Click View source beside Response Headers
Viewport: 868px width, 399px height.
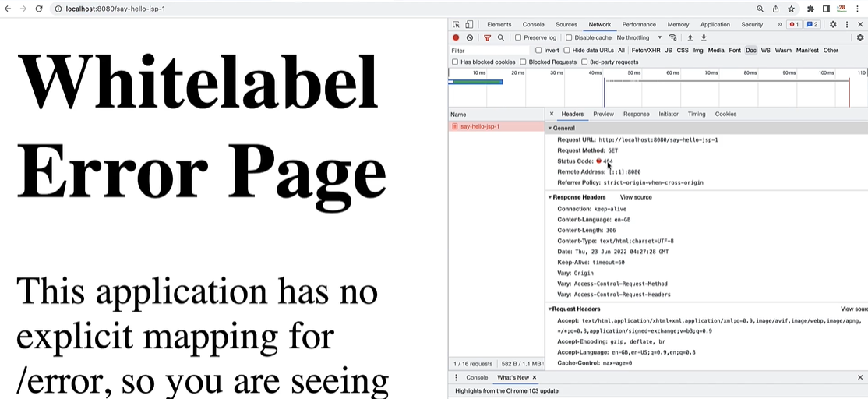636,197
